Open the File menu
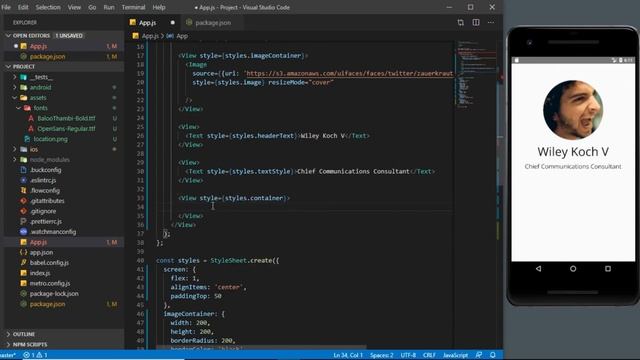Viewport: 640px width, 360px height. point(6,7)
